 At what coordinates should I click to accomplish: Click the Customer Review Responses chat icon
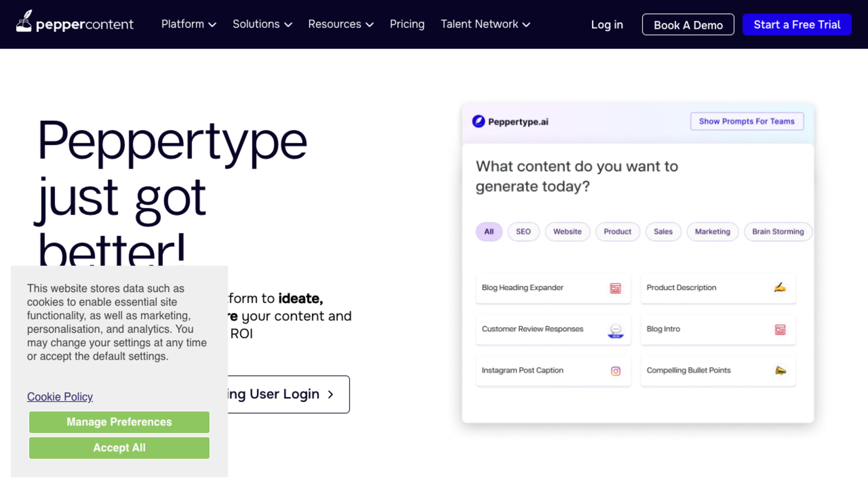(616, 331)
